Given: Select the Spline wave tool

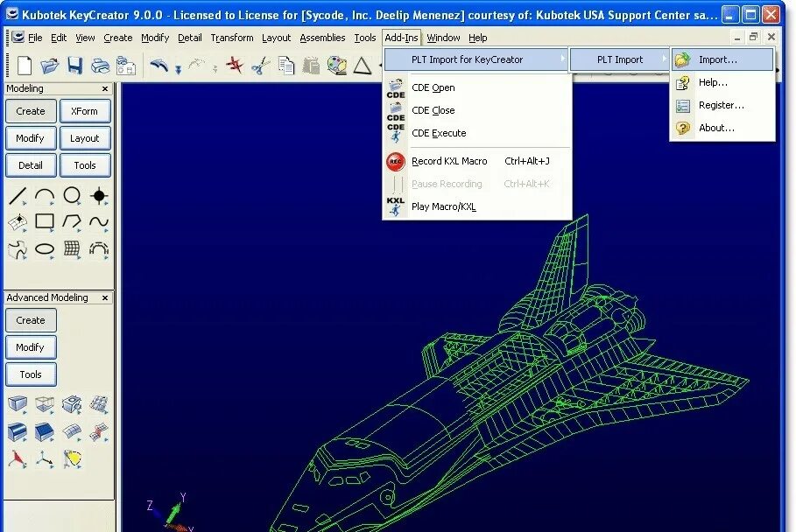Looking at the screenshot, I should pyautogui.click(x=99, y=221).
